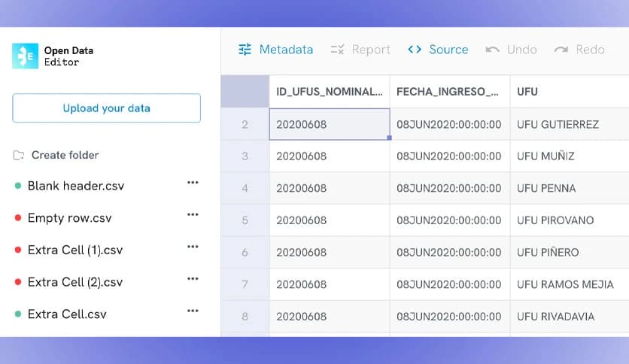Select row number 2
The height and width of the screenshot is (364, 629).
pyautogui.click(x=245, y=124)
